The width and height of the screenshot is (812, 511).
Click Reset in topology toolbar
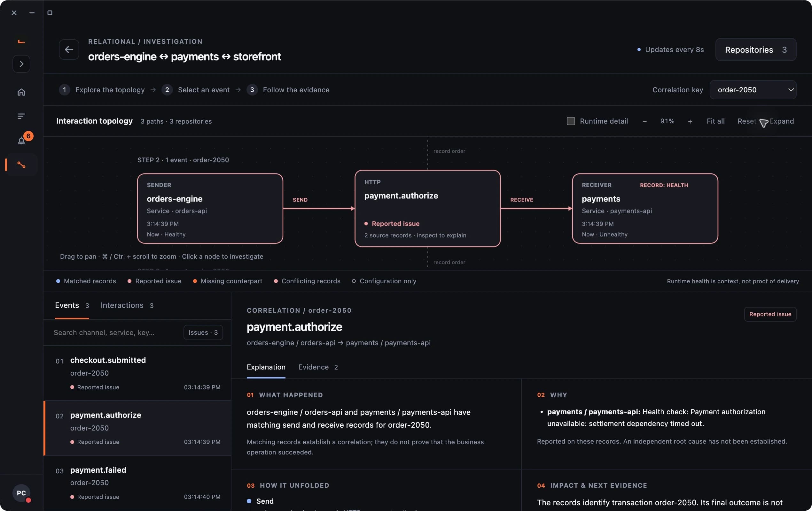[746, 121]
